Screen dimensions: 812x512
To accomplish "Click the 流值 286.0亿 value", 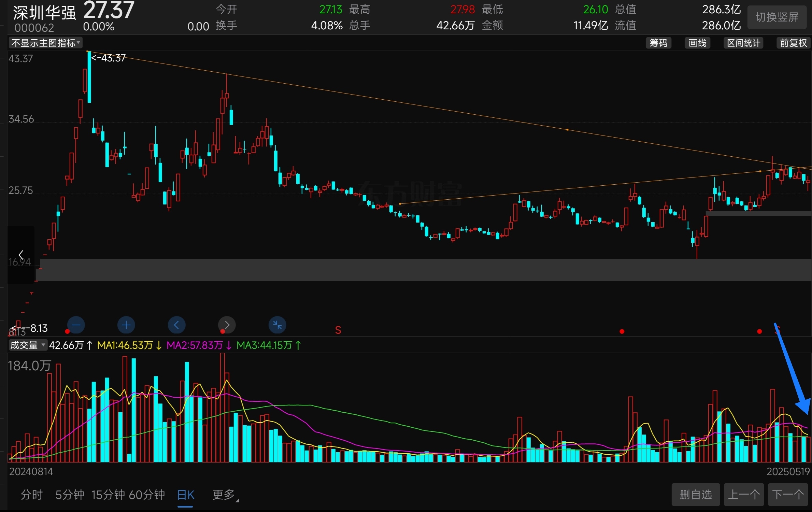I will tap(721, 25).
